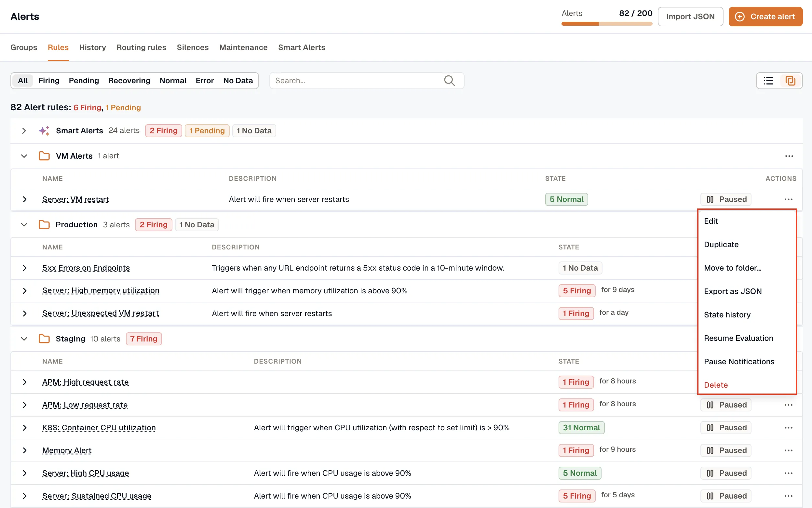Open more options for K8S: Container CPU utilization
812x508 pixels.
(788, 428)
